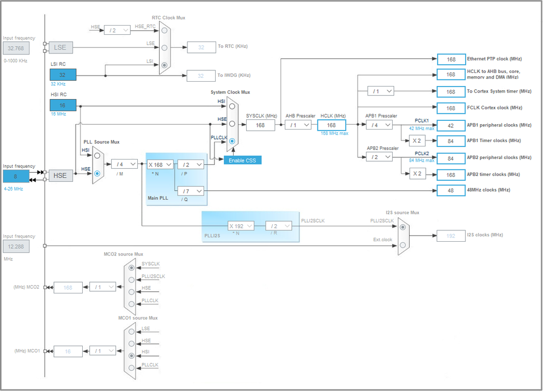
Task: Open the Main PLL X 168 multiplier dropdown
Action: 160,165
